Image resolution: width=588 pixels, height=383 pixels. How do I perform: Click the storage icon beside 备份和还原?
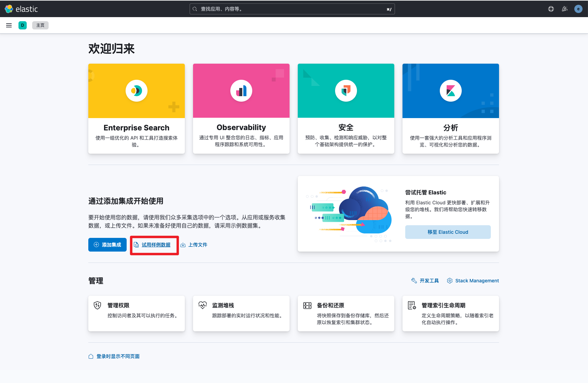pyautogui.click(x=307, y=305)
